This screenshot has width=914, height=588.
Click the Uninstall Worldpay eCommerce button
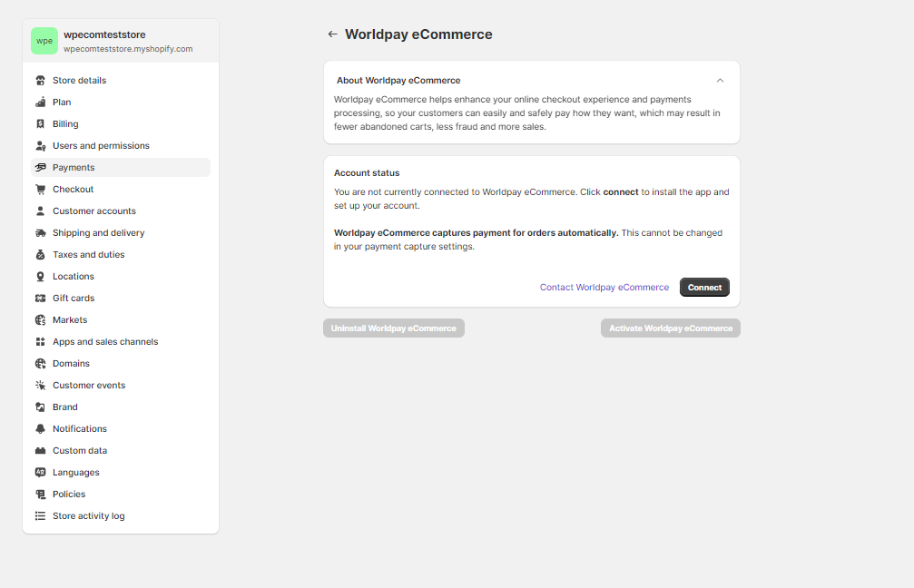(394, 328)
